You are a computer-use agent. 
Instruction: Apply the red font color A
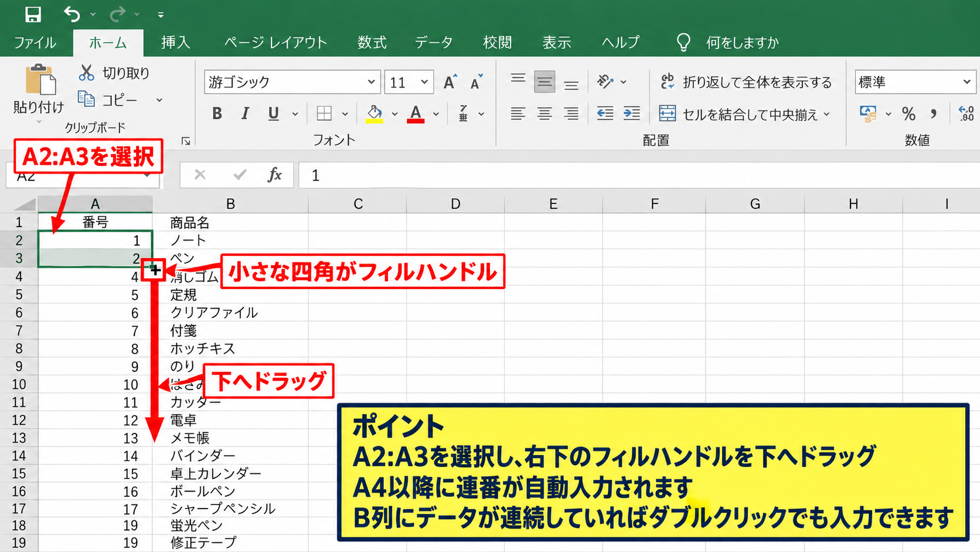(416, 113)
